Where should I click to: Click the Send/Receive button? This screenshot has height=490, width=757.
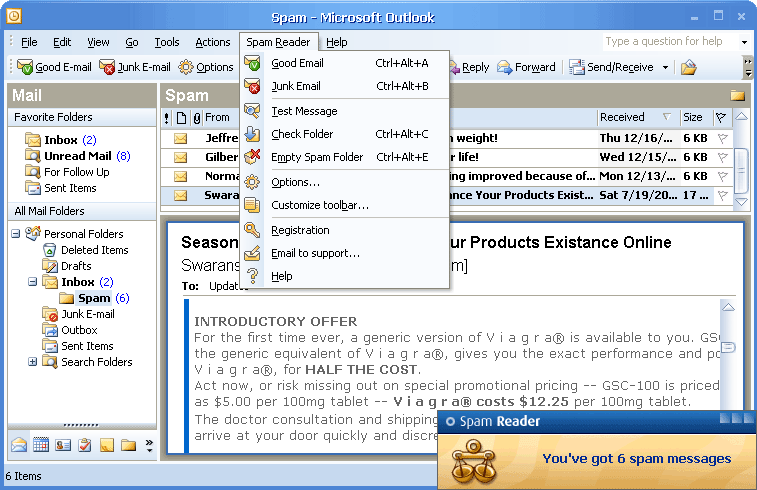pos(611,67)
